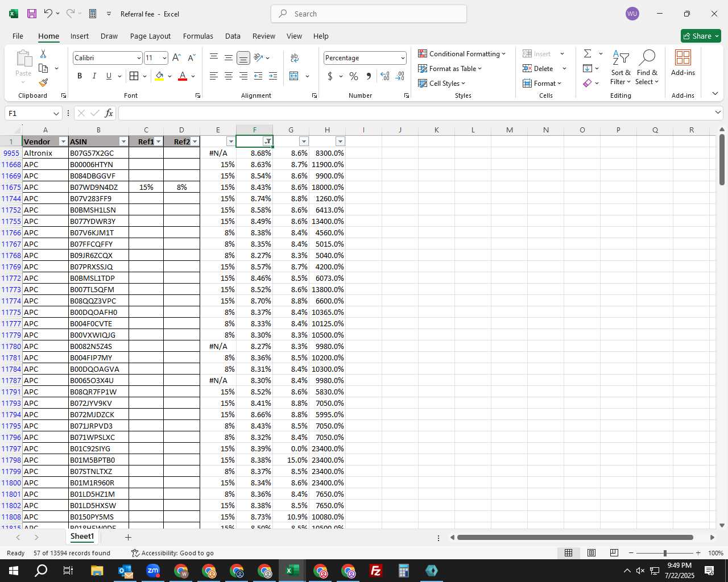Apply the yellow fill color
Viewport: 728px width, 582px height.
[159, 76]
